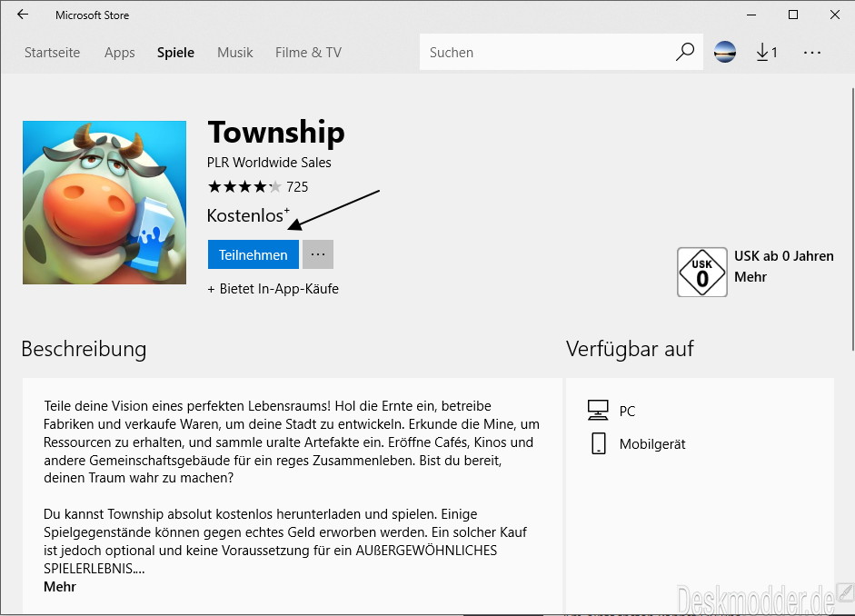855x616 pixels.
Task: Click PLR Worldwide Sales publisher name
Action: click(x=269, y=163)
